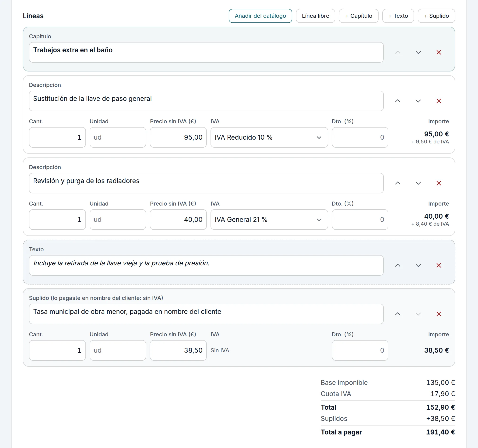Screen dimensions: 478x448
Task: Click price field showing 38,50
Action: (x=178, y=350)
